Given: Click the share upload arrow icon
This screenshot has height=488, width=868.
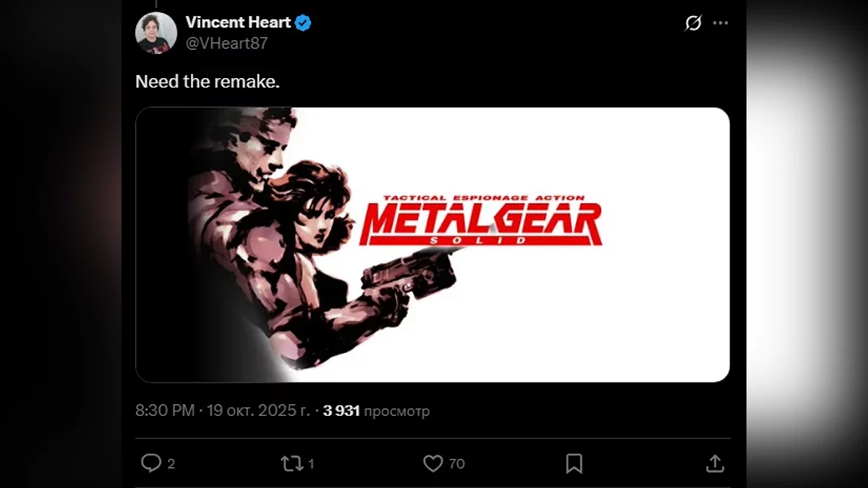Looking at the screenshot, I should pyautogui.click(x=714, y=463).
